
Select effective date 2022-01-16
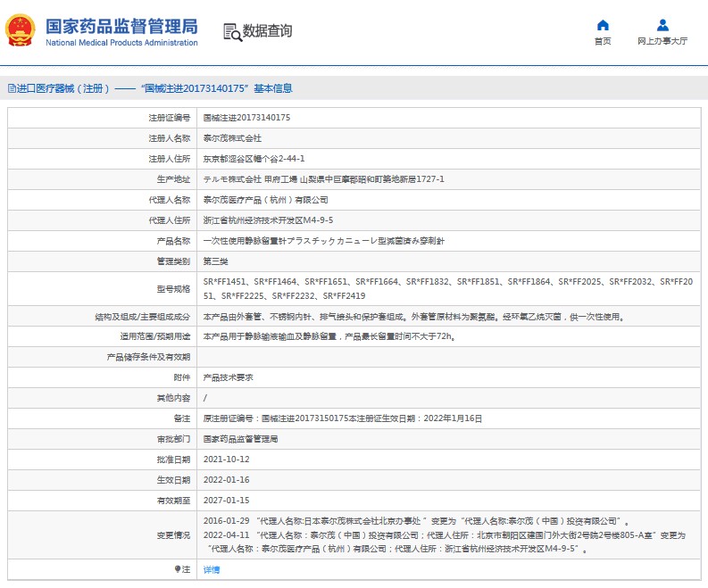point(226,480)
